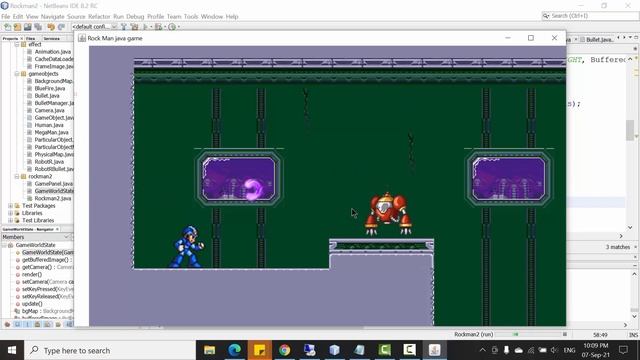Click the Search (Ctrl+I) field

(589, 16)
